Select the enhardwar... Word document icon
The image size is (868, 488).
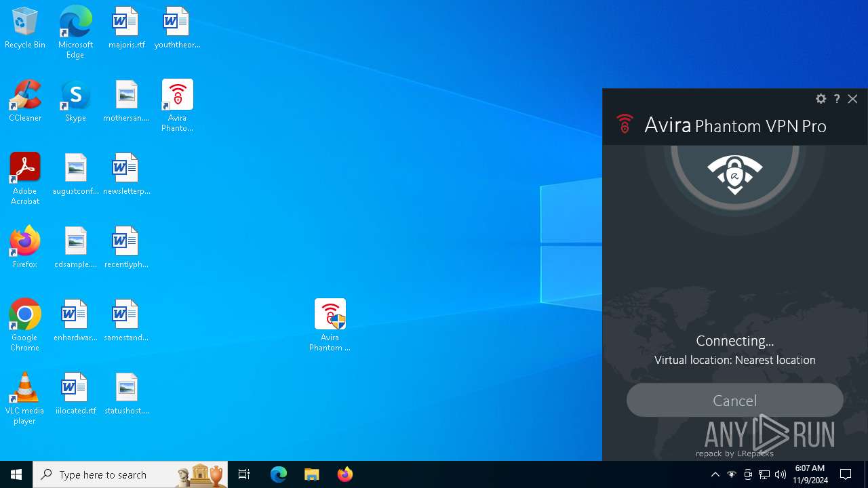click(x=75, y=321)
